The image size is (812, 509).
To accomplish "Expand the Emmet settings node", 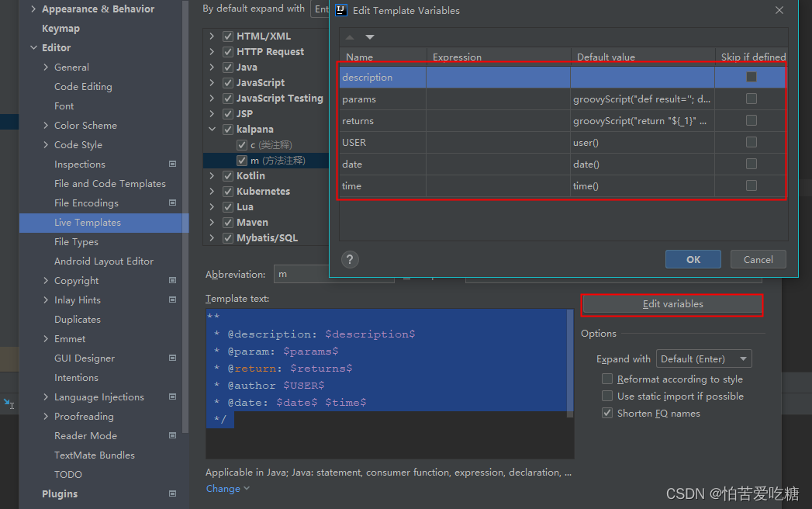I will pyautogui.click(x=46, y=338).
